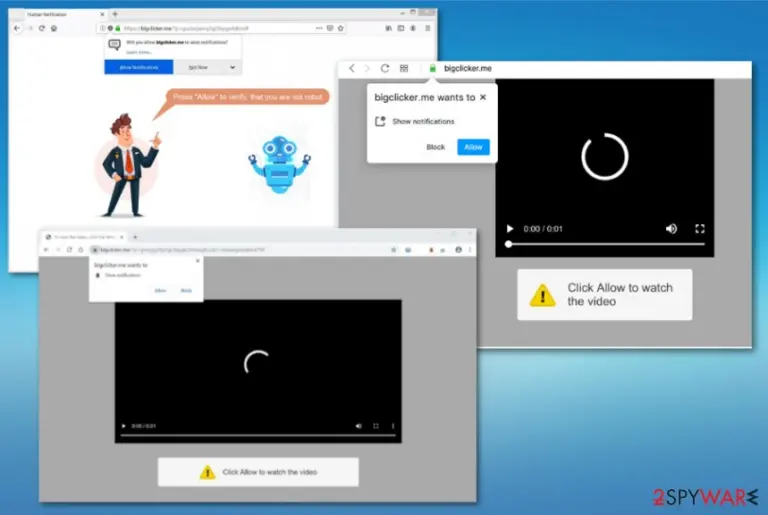Bookmark the page with Firefox's star icon
The image size is (768, 515).
point(341,28)
